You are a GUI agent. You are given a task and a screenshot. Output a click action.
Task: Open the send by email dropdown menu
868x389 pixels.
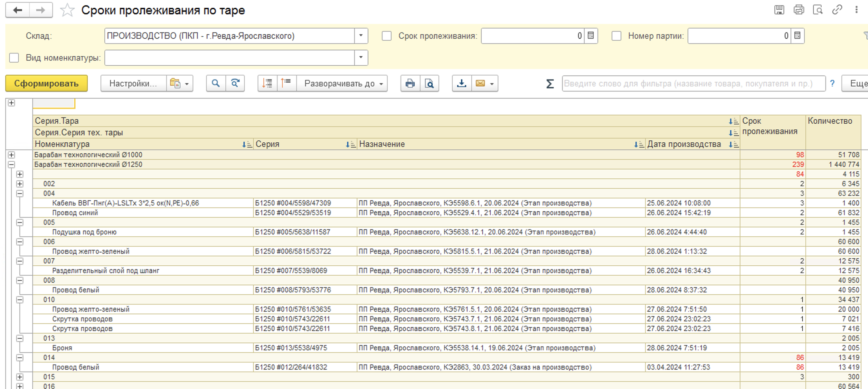[492, 83]
